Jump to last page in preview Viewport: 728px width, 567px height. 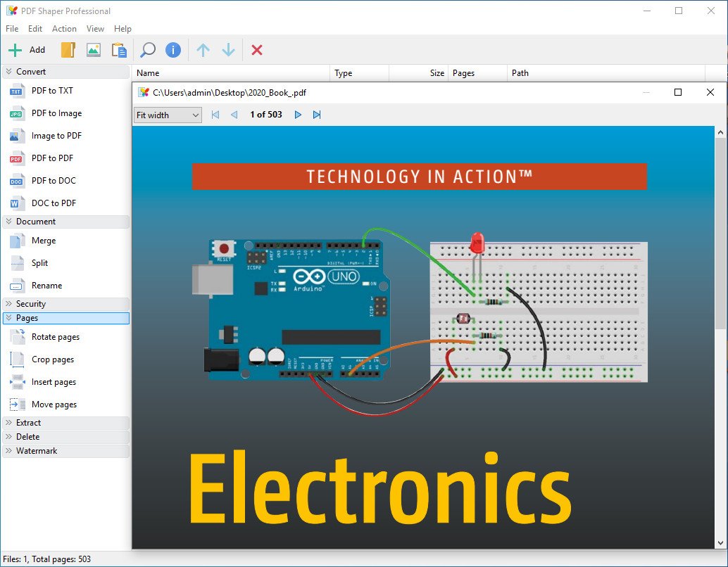click(317, 115)
